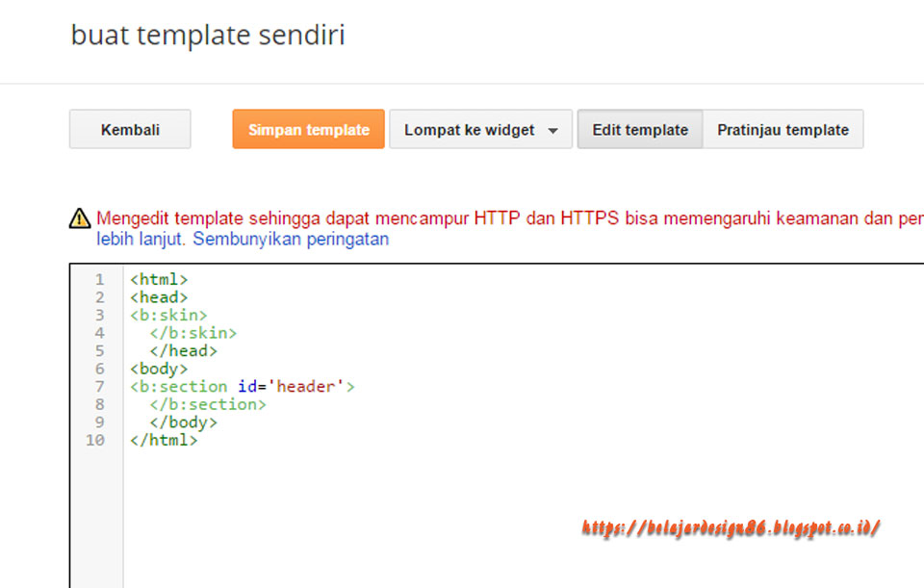
Task: Click the <body> tag on line 6
Action: (159, 369)
